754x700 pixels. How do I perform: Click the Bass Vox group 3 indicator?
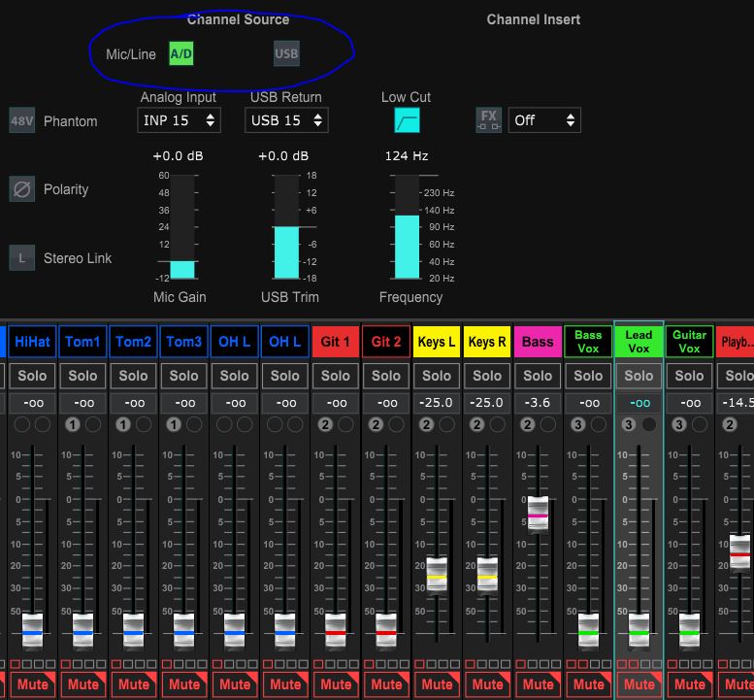pyautogui.click(x=578, y=424)
